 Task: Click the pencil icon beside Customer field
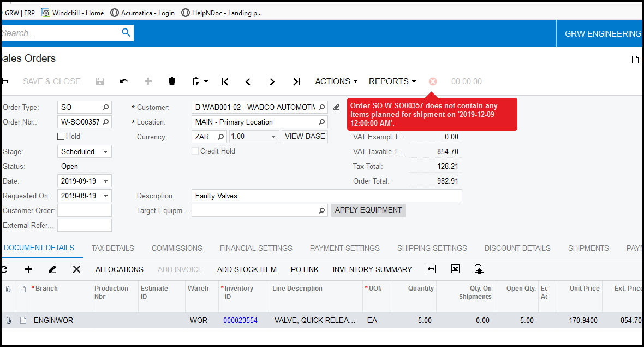pyautogui.click(x=337, y=107)
